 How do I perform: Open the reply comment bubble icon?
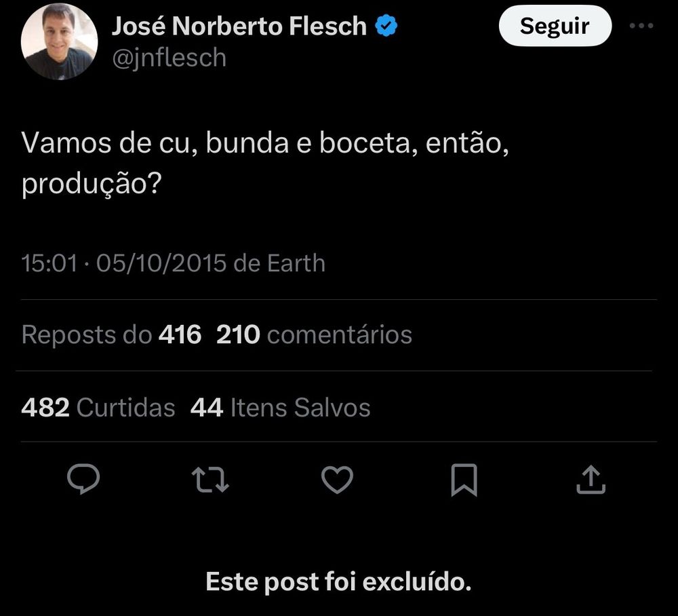pyautogui.click(x=83, y=479)
